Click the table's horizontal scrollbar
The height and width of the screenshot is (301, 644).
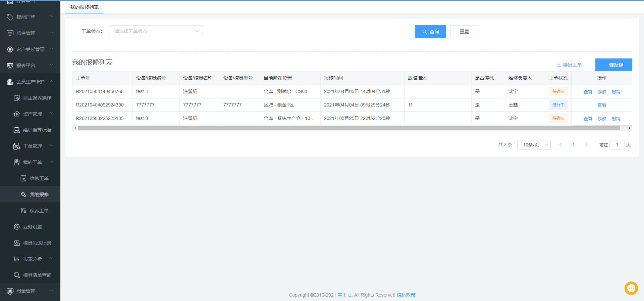pyautogui.click(x=349, y=128)
